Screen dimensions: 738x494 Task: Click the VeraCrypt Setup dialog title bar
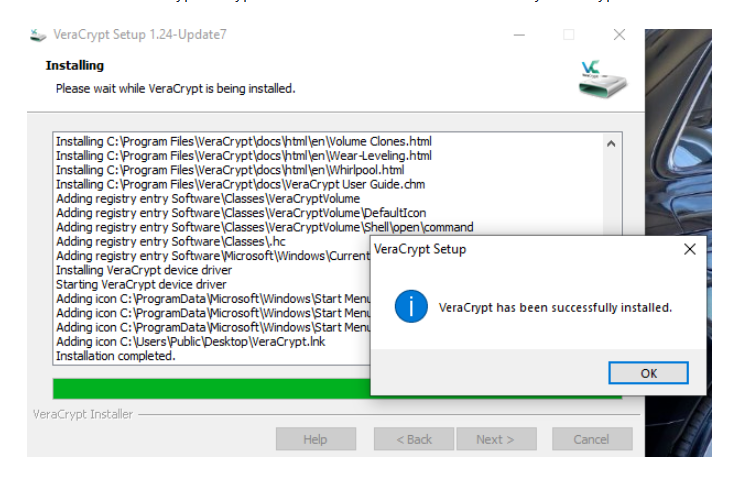coord(522,249)
